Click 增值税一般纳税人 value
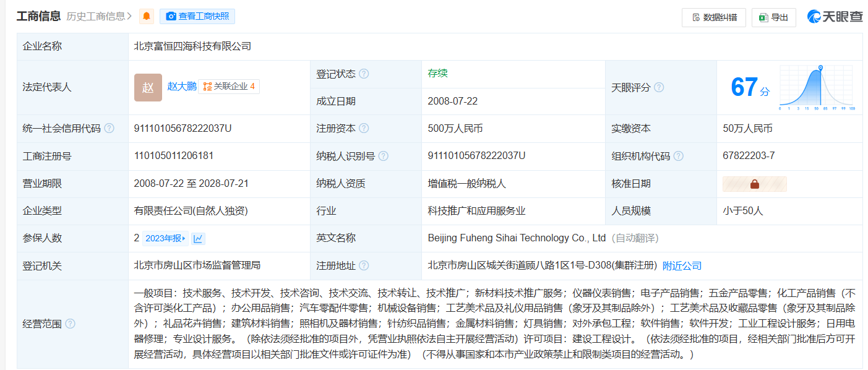 pyautogui.click(x=467, y=184)
